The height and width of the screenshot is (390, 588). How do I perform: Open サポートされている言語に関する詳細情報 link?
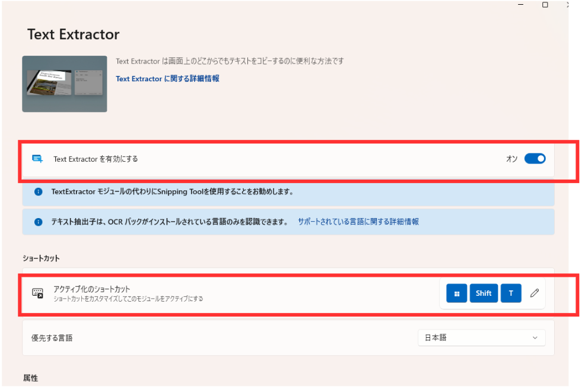(358, 222)
